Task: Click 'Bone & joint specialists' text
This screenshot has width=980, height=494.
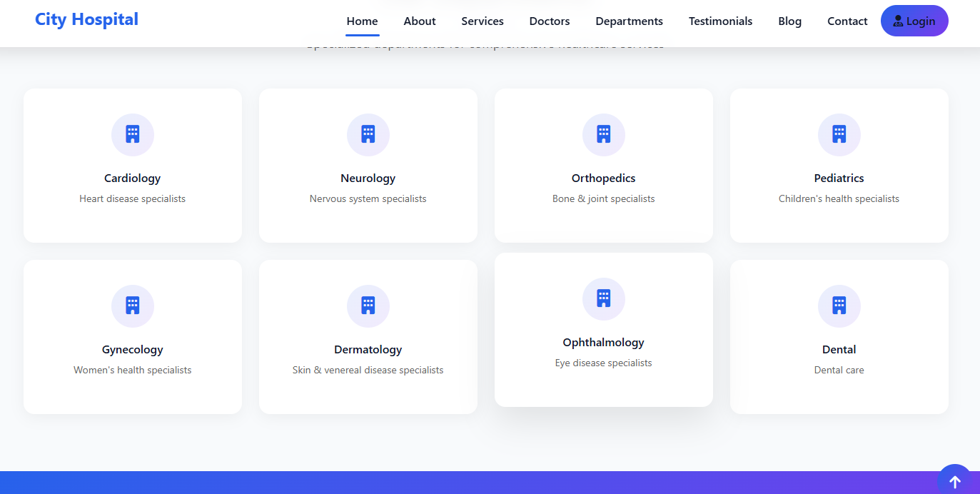Action: point(604,199)
